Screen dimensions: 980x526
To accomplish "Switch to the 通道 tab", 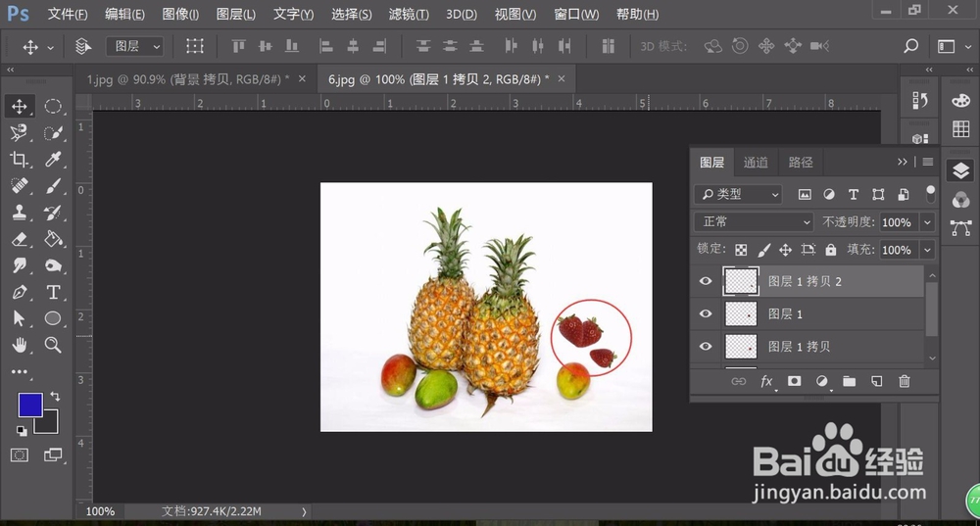I will (756, 163).
